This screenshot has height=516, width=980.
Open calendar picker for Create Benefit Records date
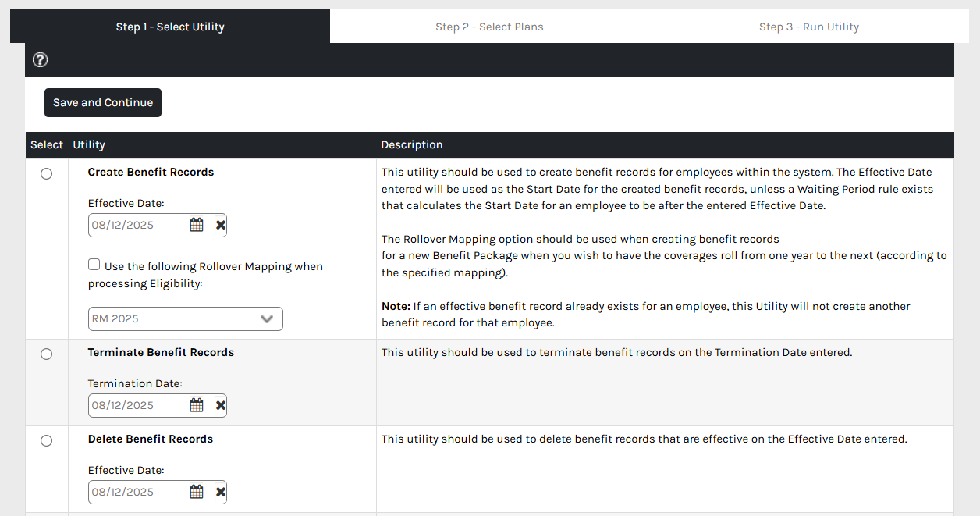(197, 225)
